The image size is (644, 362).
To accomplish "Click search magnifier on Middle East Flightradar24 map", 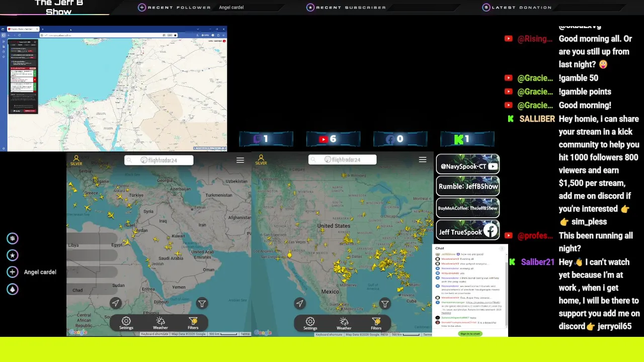I will click(x=129, y=160).
